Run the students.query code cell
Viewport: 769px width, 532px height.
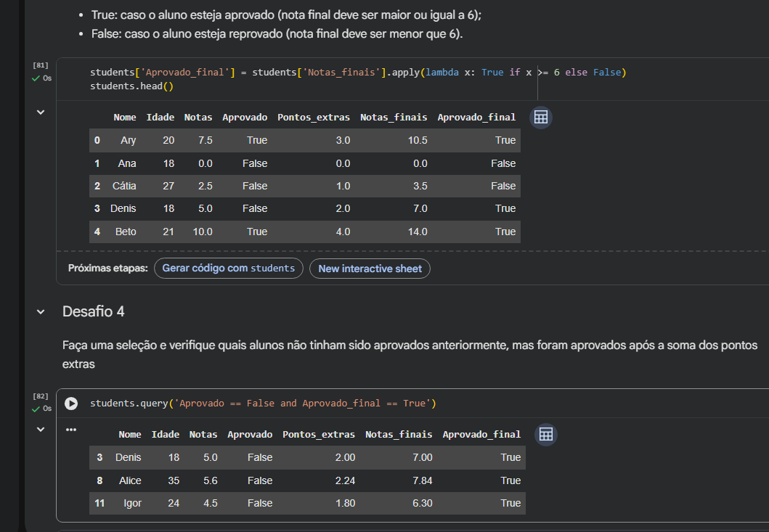(x=71, y=403)
